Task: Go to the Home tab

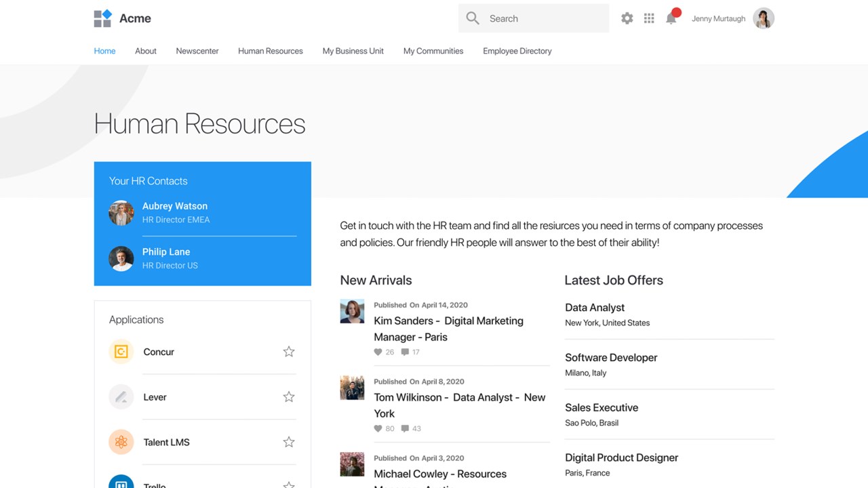Action: [104, 51]
